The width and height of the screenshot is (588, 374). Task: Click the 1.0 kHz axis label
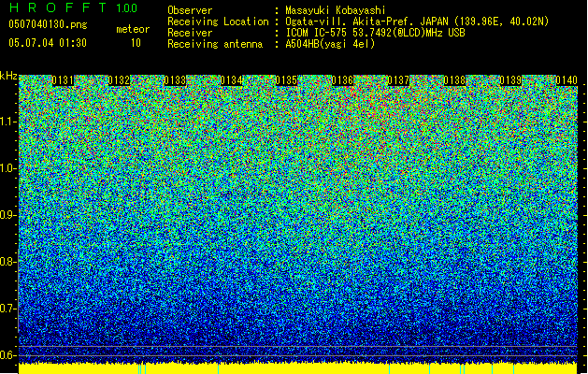tap(8, 168)
